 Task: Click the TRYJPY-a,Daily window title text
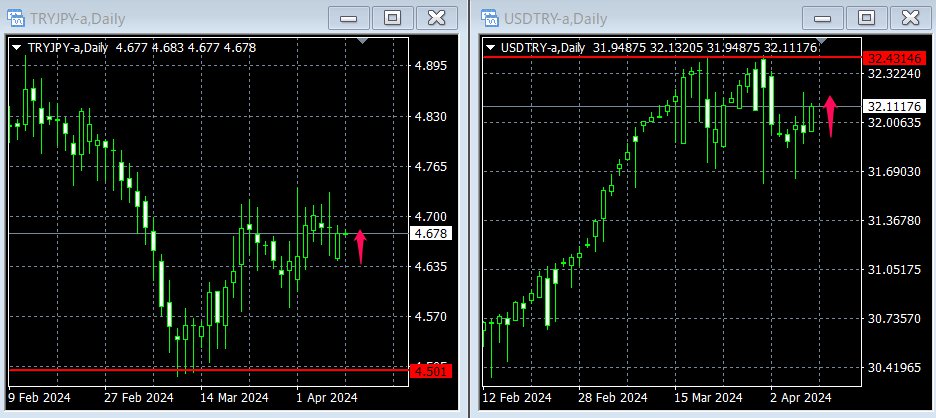76,19
